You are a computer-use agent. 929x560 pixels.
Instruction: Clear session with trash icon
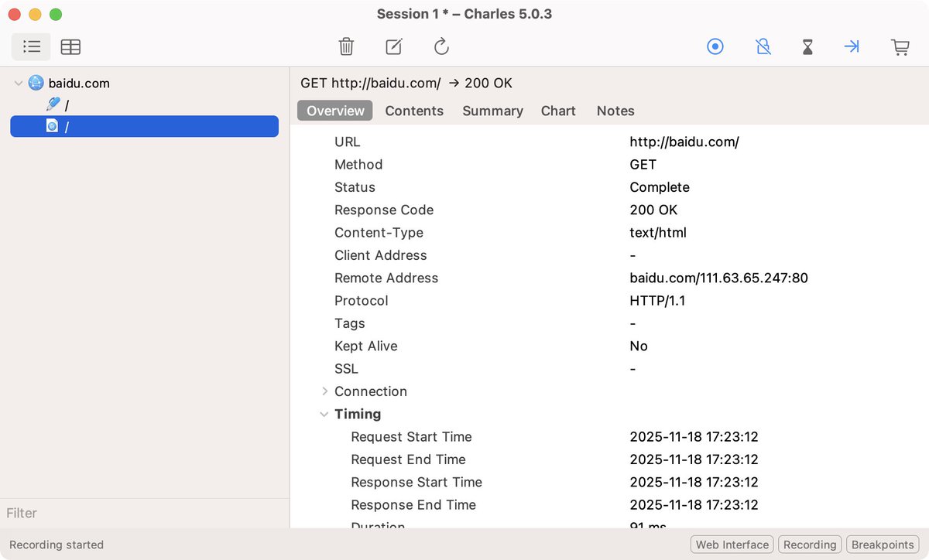tap(346, 47)
